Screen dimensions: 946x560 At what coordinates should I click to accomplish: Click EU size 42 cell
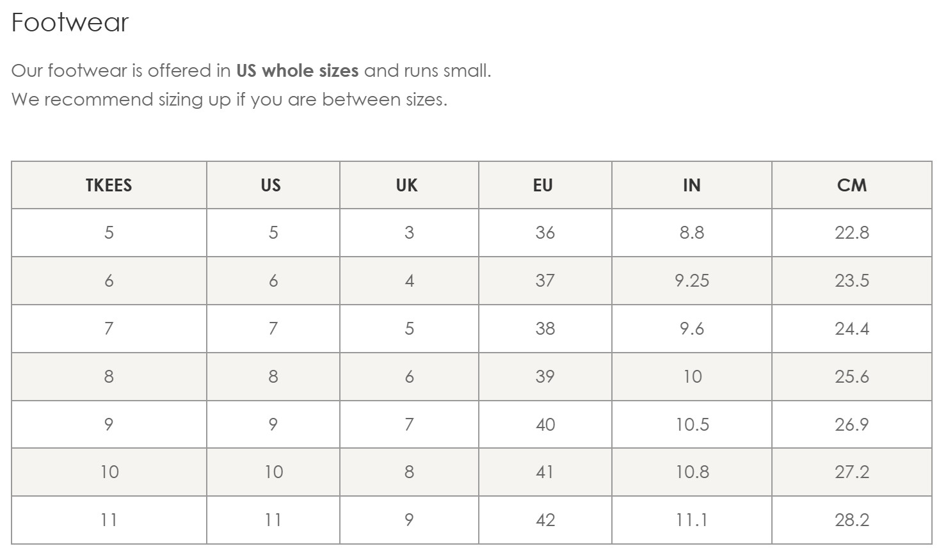pyautogui.click(x=545, y=520)
